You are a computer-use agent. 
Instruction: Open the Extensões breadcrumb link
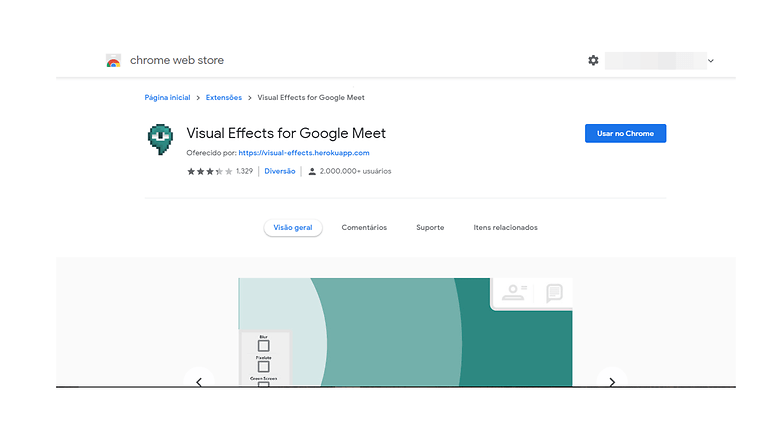point(223,98)
